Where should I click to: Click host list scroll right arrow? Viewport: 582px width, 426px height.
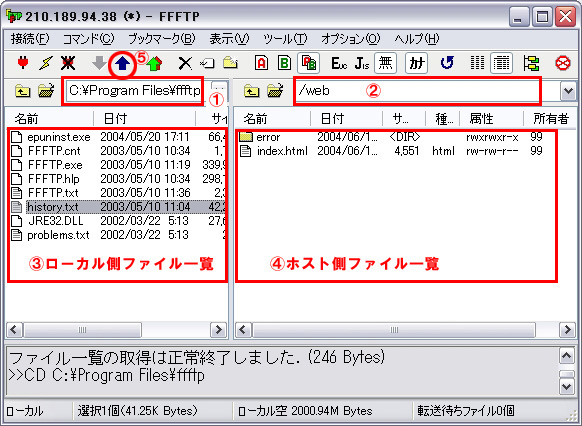pyautogui.click(x=567, y=330)
